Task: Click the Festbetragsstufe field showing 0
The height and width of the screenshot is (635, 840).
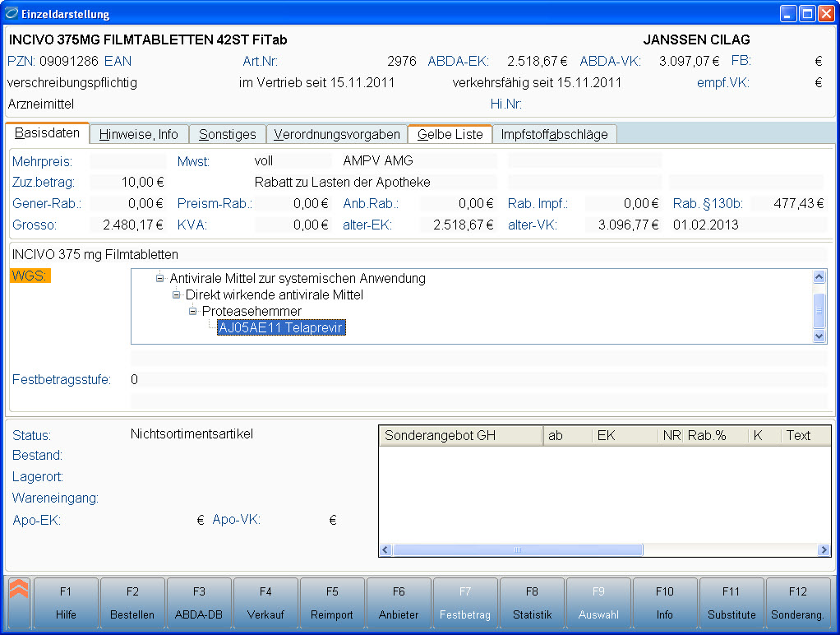Action: pyautogui.click(x=478, y=380)
